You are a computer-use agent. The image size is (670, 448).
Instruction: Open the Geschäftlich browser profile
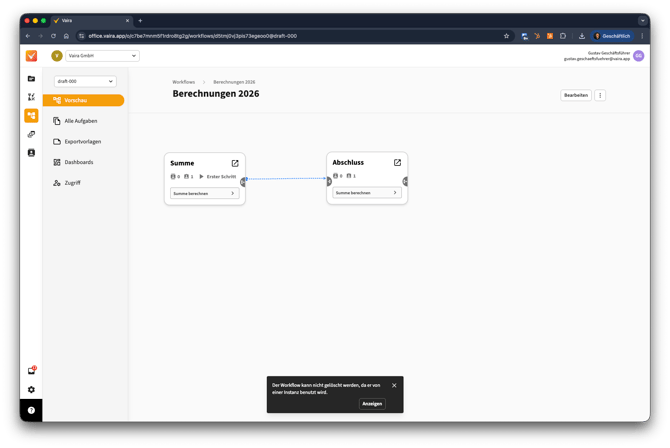click(612, 36)
